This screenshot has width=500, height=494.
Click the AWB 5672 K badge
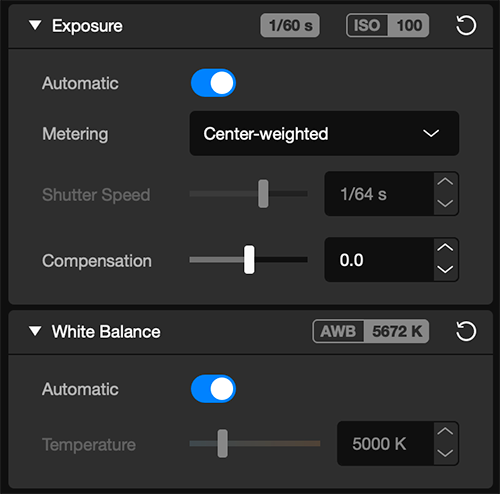(x=371, y=331)
